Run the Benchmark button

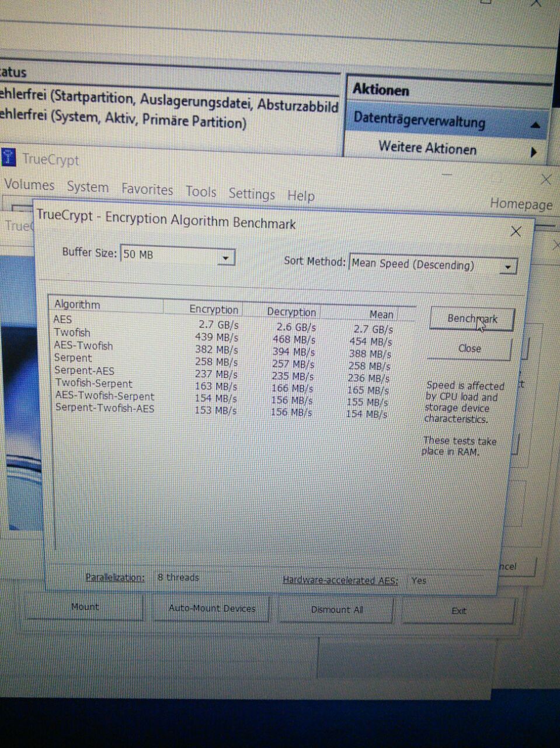(472, 319)
